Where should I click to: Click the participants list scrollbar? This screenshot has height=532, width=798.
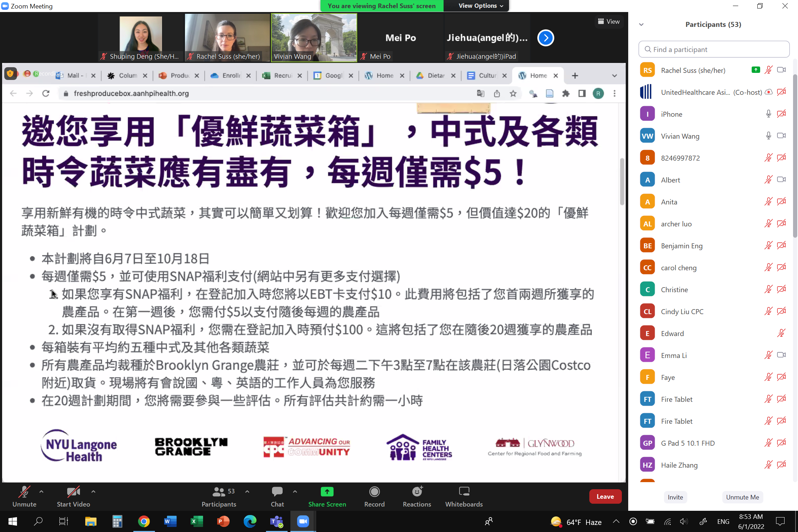tap(794, 156)
